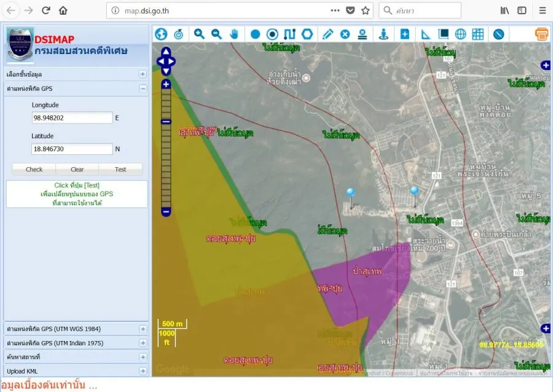This screenshot has height=392, width=553.
Task: Collapse the ตำแหน่งพิกัด GPS panel
Action: (x=143, y=88)
